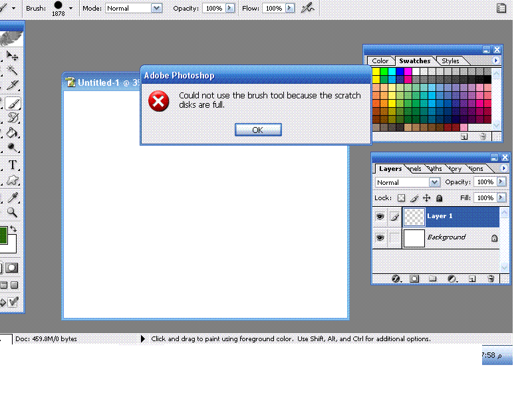Viewport: 532px width, 399px height.
Task: Swap foreground and background colors
Action: tap(13, 229)
